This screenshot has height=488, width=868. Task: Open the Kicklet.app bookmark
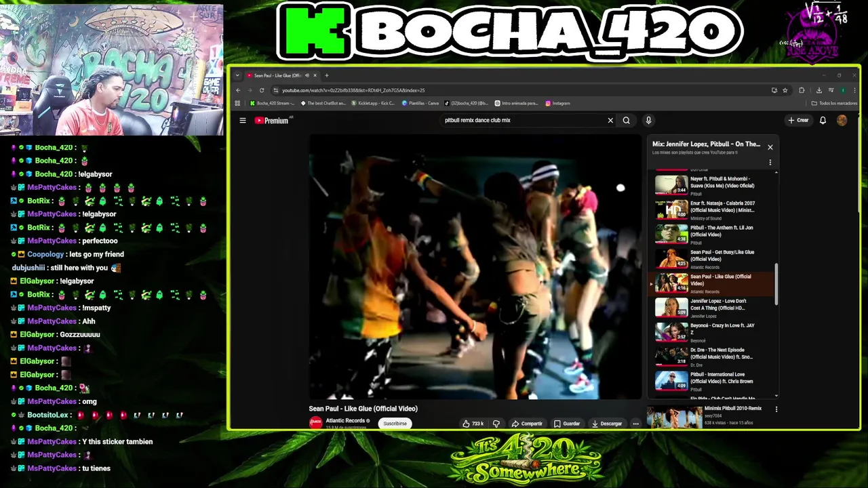[x=373, y=104]
